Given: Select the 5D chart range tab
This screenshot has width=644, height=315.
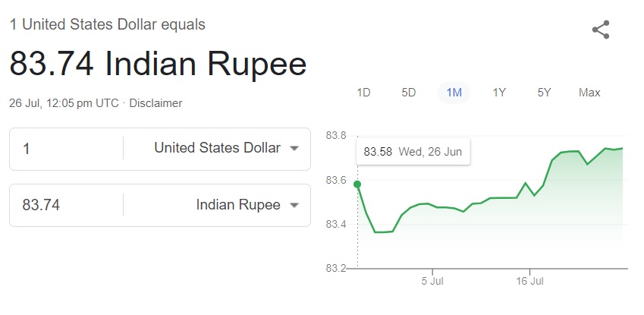Looking at the screenshot, I should [409, 93].
